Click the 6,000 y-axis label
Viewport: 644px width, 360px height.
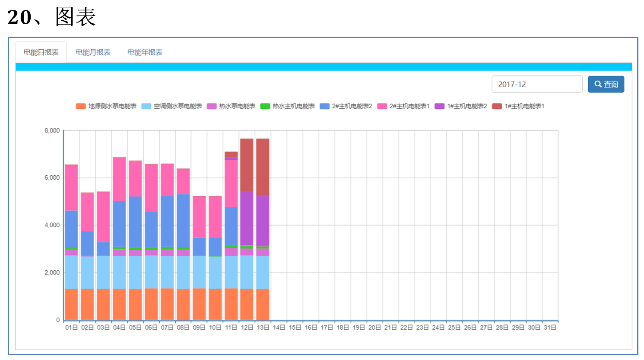click(52, 178)
